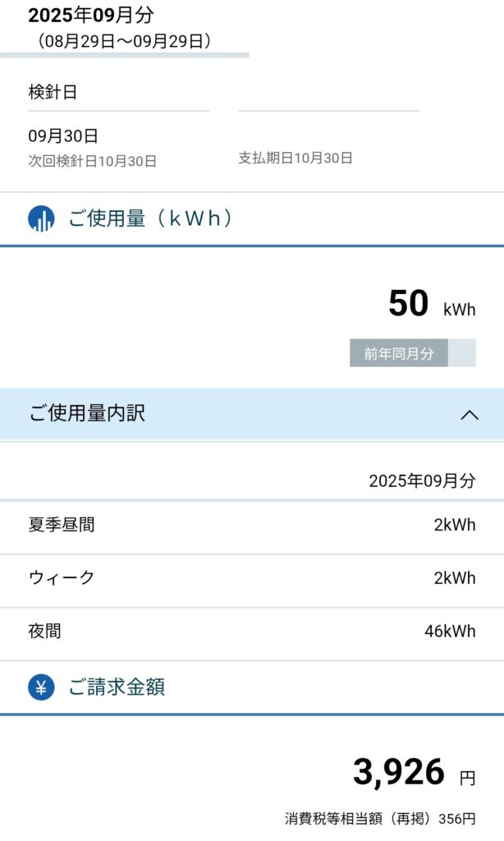This screenshot has width=504, height=841.
Task: Toggle the 前年同月分 comparison switch
Action: (x=413, y=353)
